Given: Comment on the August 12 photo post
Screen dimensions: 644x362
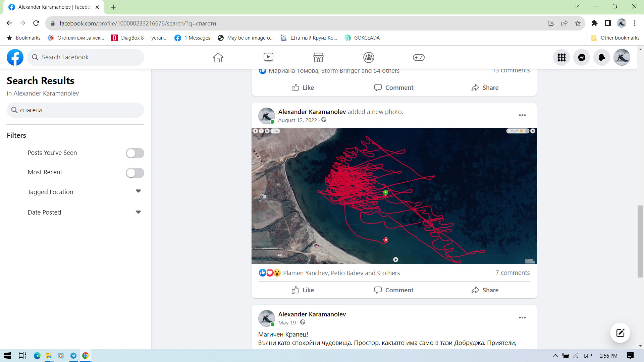Looking at the screenshot, I should click(x=394, y=290).
